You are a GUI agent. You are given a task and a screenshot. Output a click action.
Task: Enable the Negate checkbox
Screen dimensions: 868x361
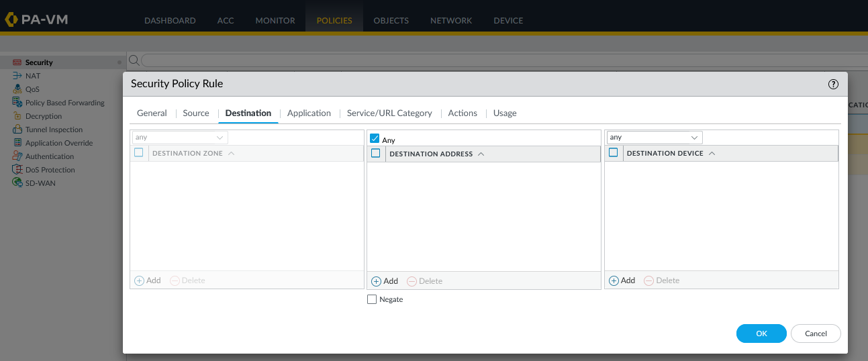coord(372,299)
